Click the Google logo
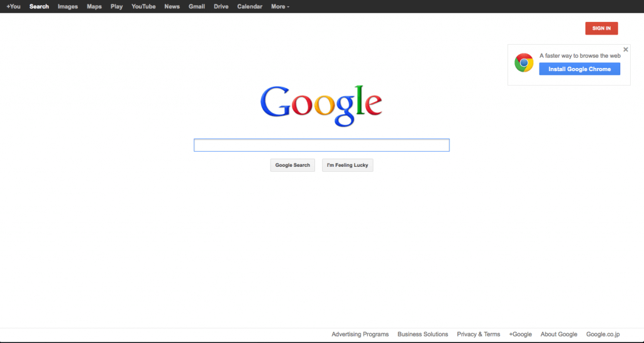644x343 pixels. click(321, 106)
